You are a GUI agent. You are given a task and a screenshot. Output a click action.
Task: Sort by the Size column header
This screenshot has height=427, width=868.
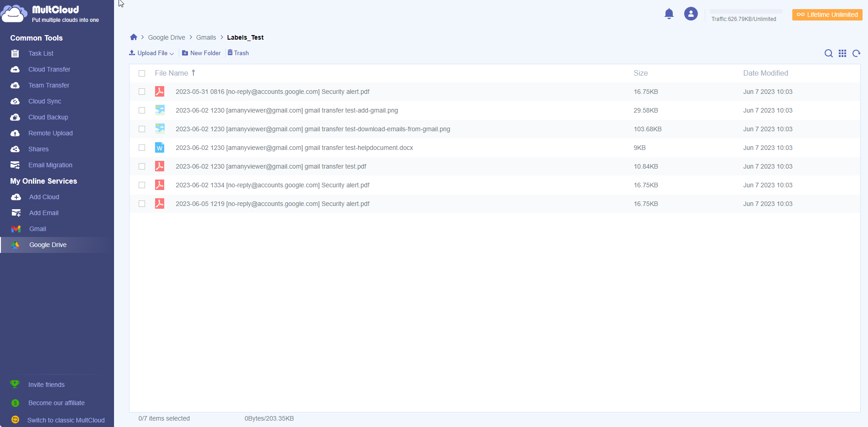coord(640,73)
